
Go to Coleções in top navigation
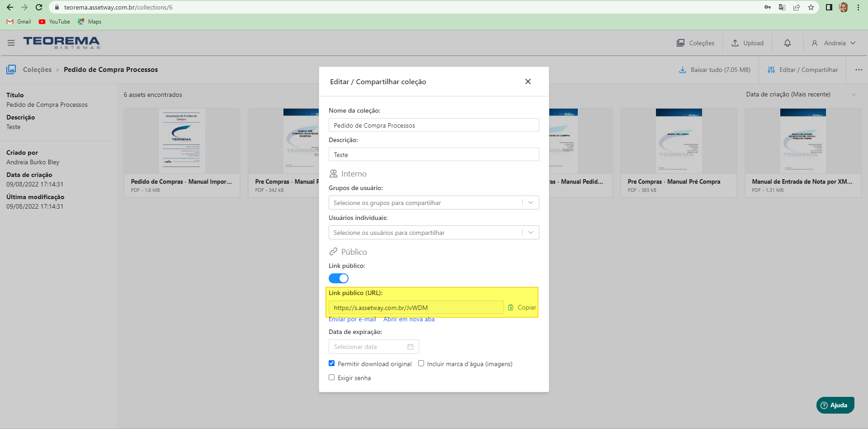coord(695,43)
